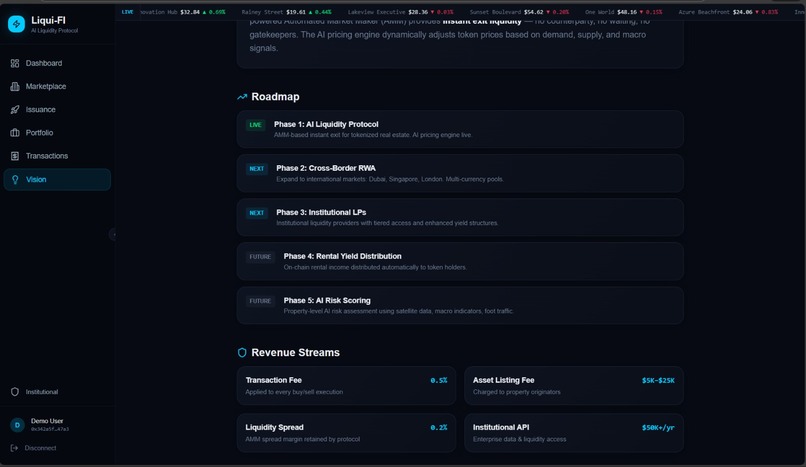Click the Demo User wallet address

click(x=50, y=429)
